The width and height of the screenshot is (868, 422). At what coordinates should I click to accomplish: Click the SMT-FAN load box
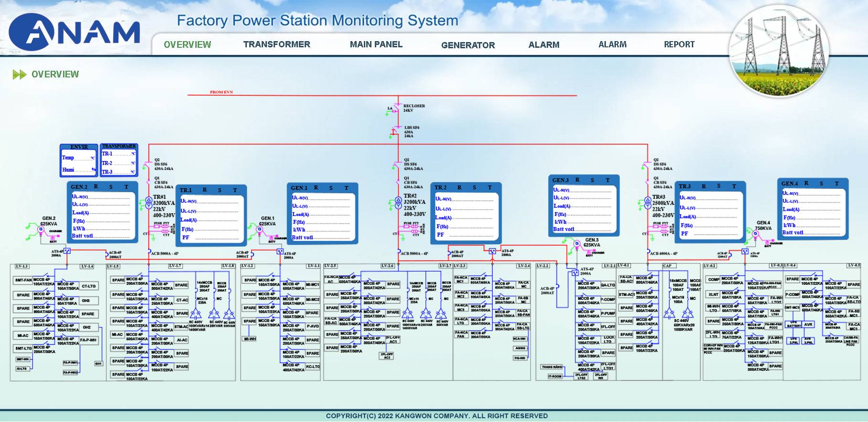[23, 280]
